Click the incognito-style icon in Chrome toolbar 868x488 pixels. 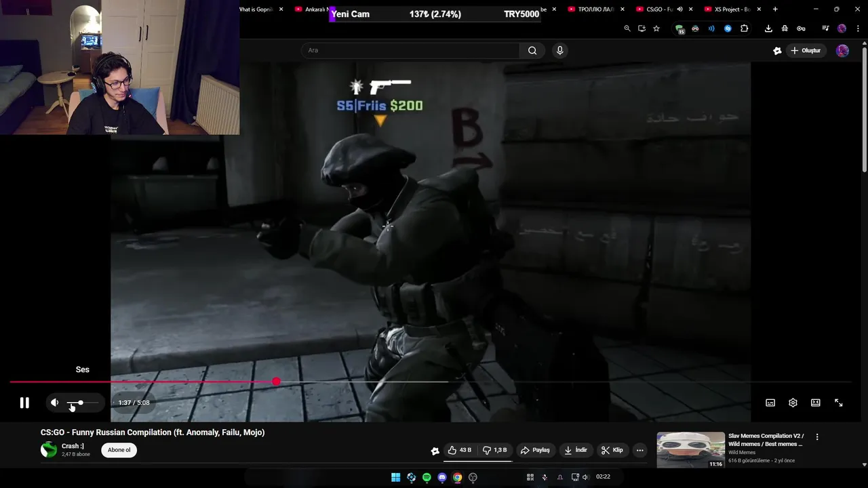[x=785, y=28]
